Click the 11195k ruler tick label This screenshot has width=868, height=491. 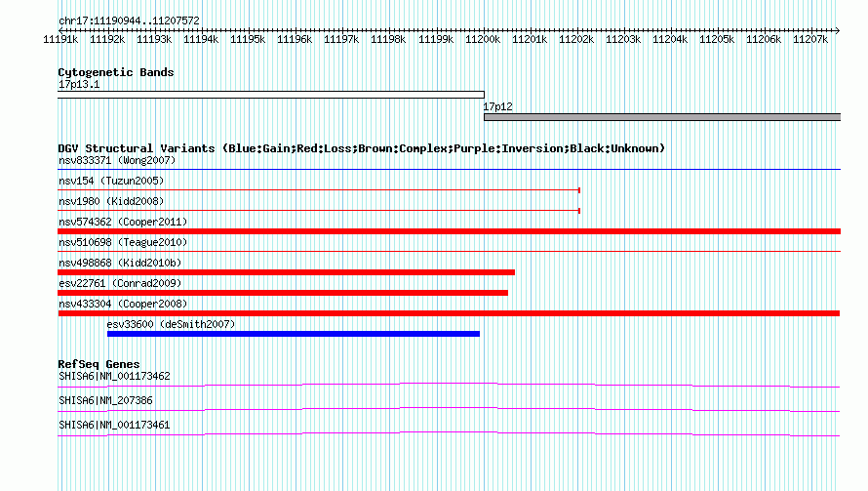[x=248, y=39]
